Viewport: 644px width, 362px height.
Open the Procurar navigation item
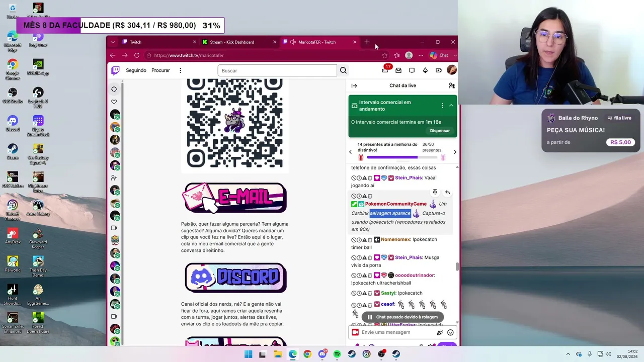[160, 70]
